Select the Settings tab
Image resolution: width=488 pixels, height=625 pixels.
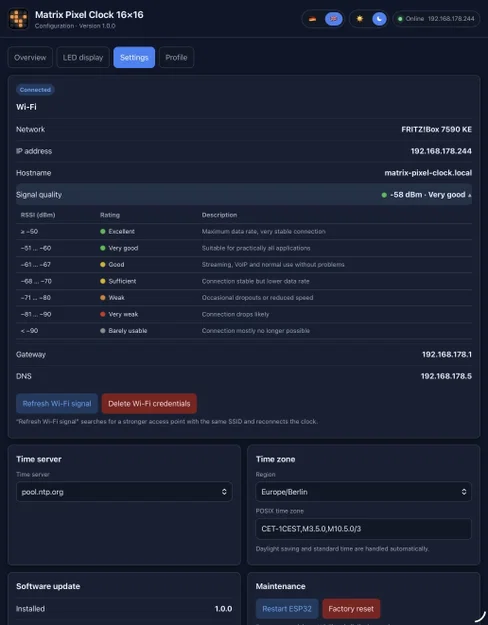pyautogui.click(x=134, y=57)
